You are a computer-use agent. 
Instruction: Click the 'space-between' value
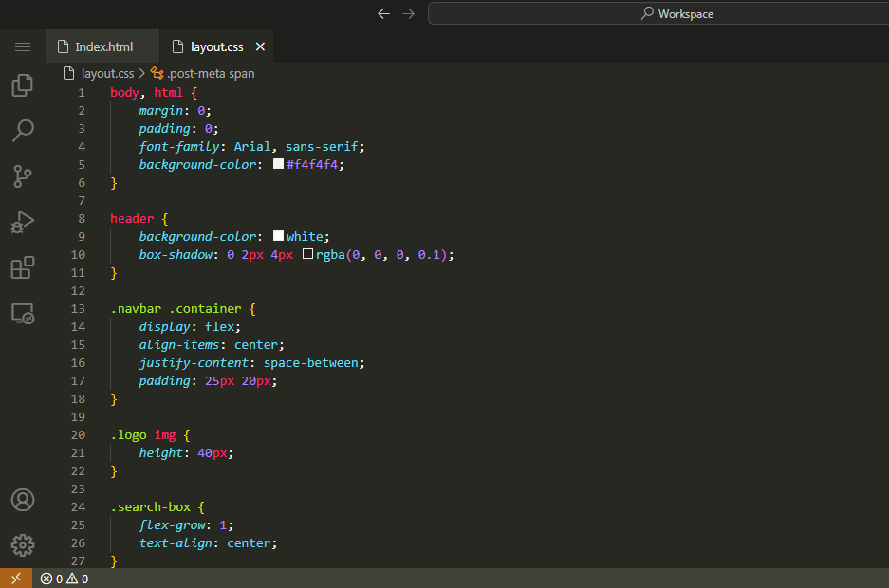(x=310, y=363)
